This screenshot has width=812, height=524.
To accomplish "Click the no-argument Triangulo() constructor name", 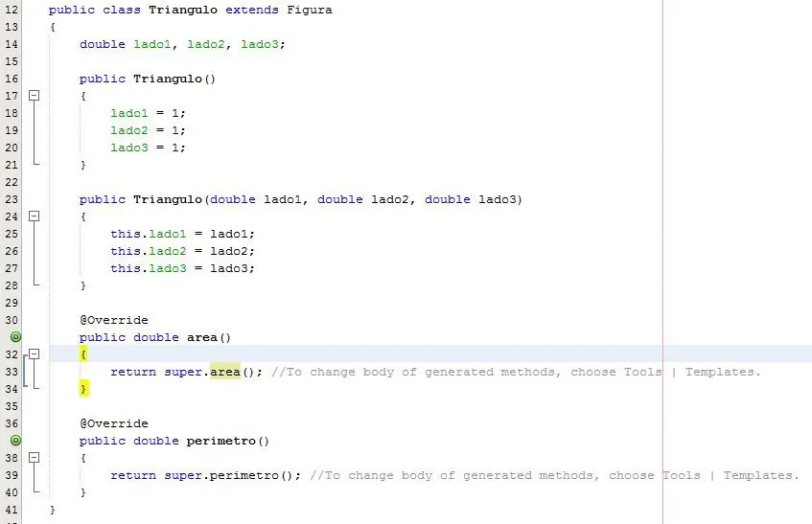I will tap(168, 80).
